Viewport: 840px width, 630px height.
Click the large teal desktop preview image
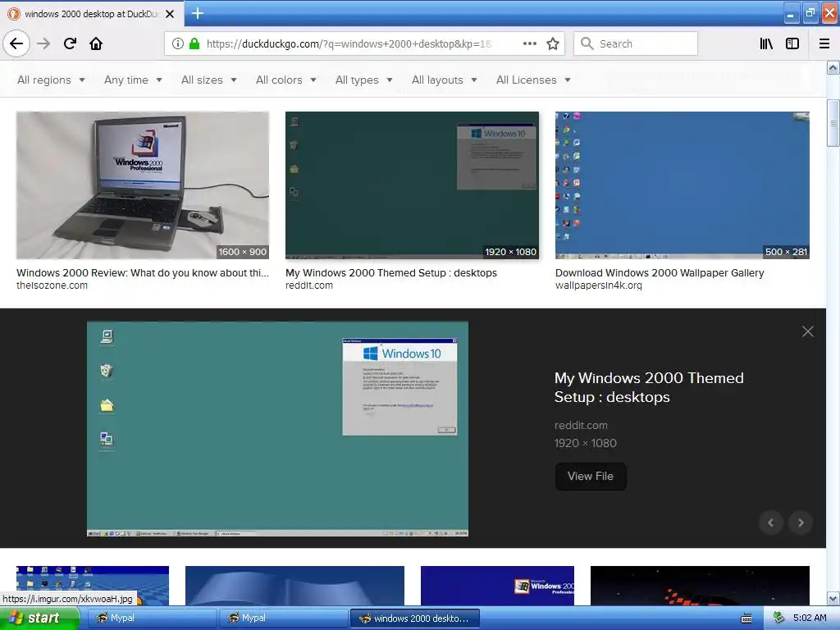(x=277, y=428)
